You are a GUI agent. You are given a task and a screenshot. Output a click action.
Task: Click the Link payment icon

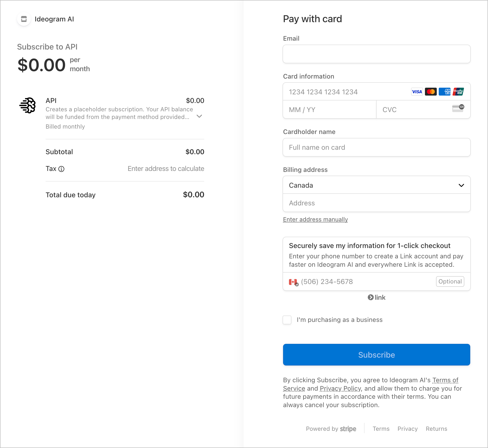371,297
